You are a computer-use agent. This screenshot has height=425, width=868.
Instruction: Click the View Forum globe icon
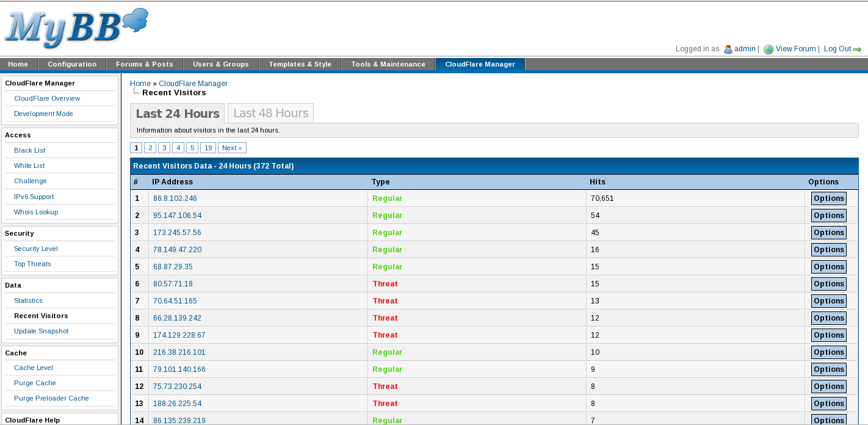769,49
